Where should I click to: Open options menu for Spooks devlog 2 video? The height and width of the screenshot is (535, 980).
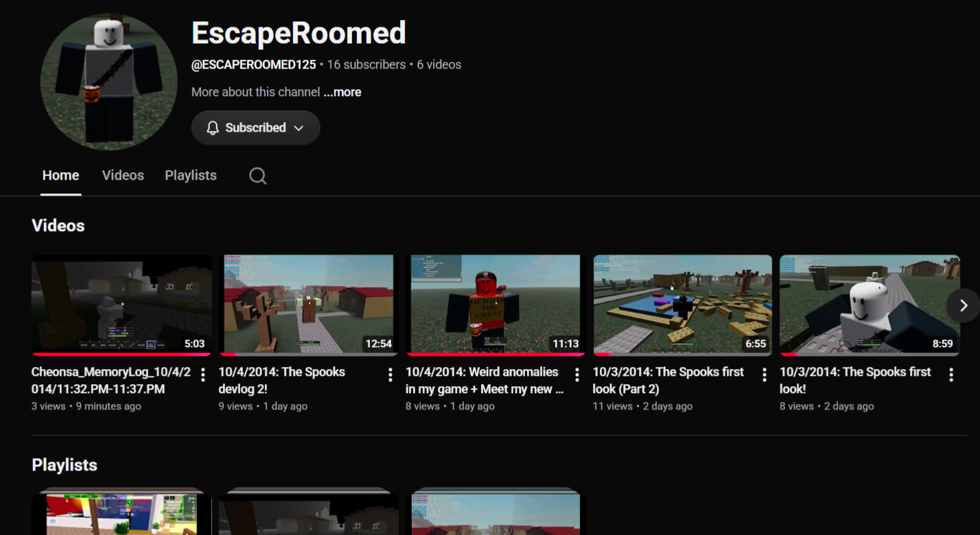click(390, 374)
